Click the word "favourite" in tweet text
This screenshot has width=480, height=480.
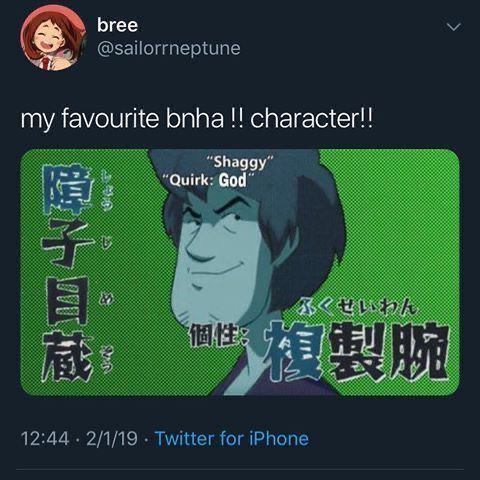coord(110,119)
